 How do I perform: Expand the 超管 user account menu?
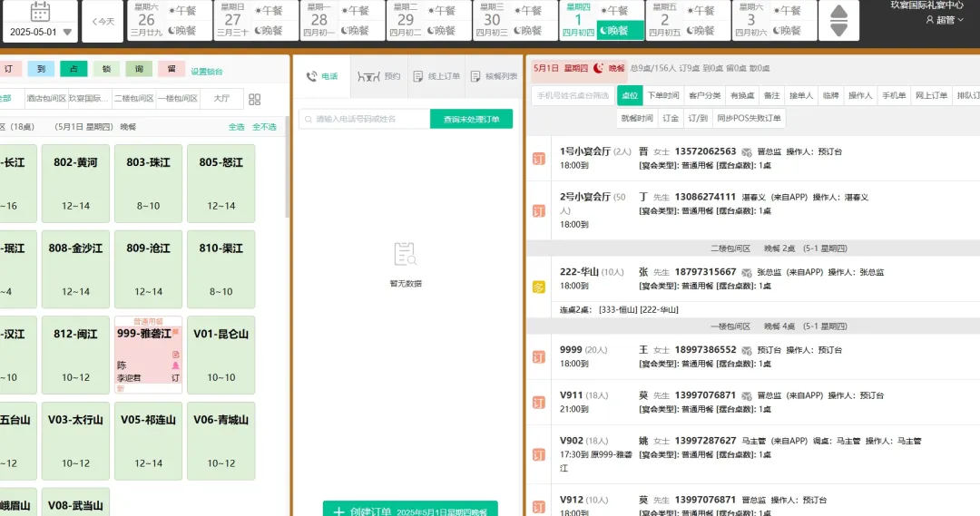[944, 19]
